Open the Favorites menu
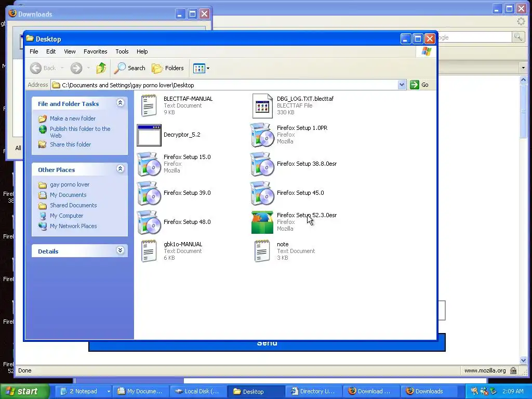 coord(96,51)
